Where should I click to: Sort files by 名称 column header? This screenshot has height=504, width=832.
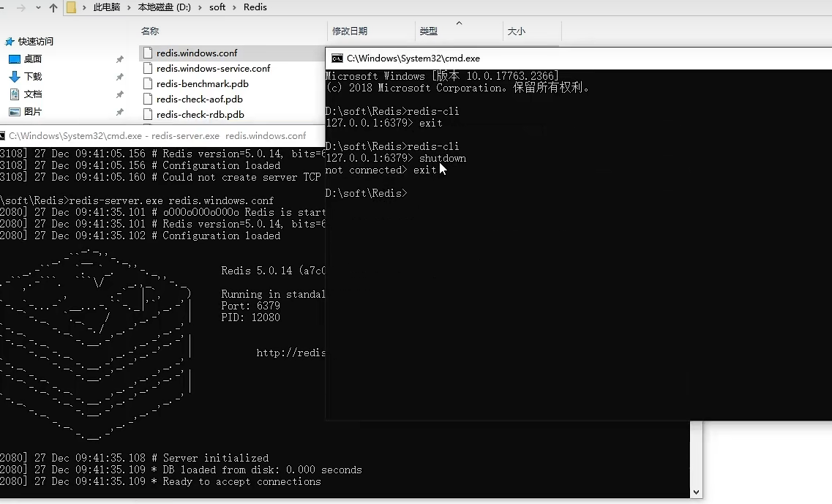pos(150,31)
